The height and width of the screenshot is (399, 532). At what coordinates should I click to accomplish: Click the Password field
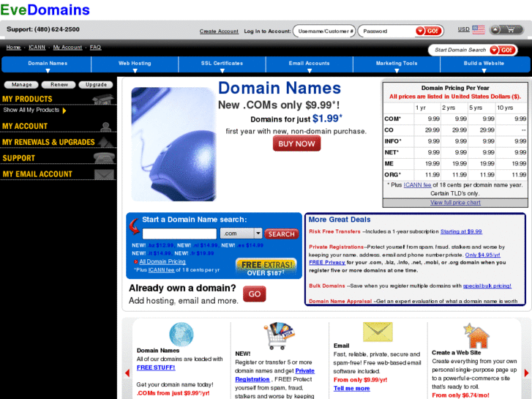click(x=387, y=31)
